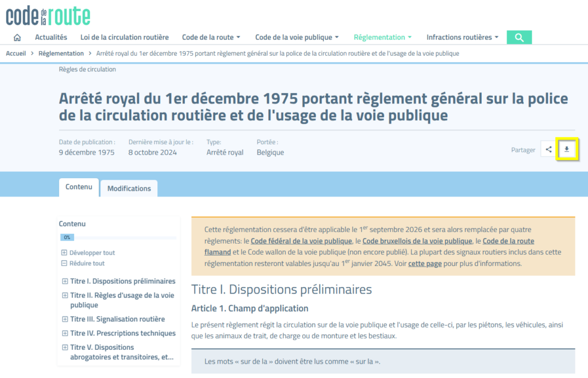Screen dimensions: 588x378
Task: Click the '9 décembre 1975' publication date
Action: coord(87,153)
